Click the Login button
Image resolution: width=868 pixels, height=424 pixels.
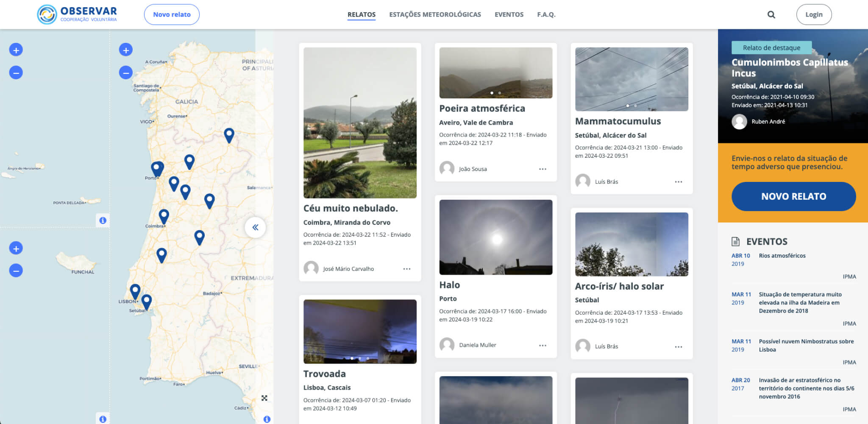[x=813, y=15]
